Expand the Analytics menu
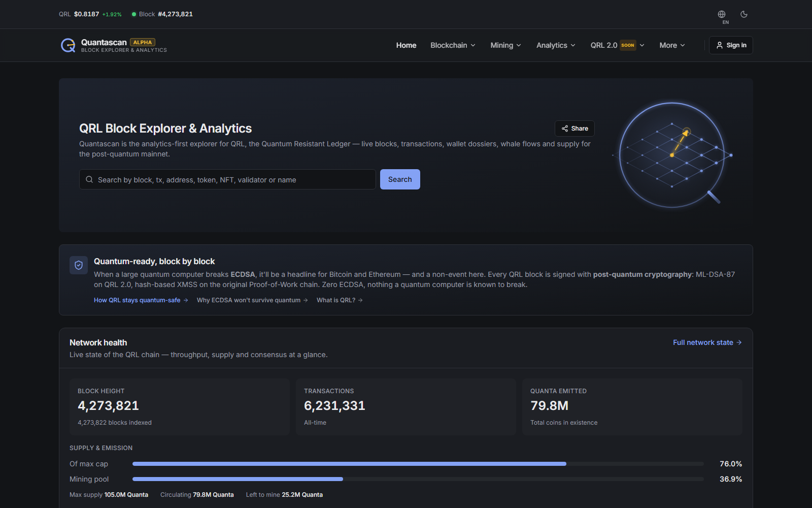Viewport: 812px width, 508px height. click(x=556, y=45)
